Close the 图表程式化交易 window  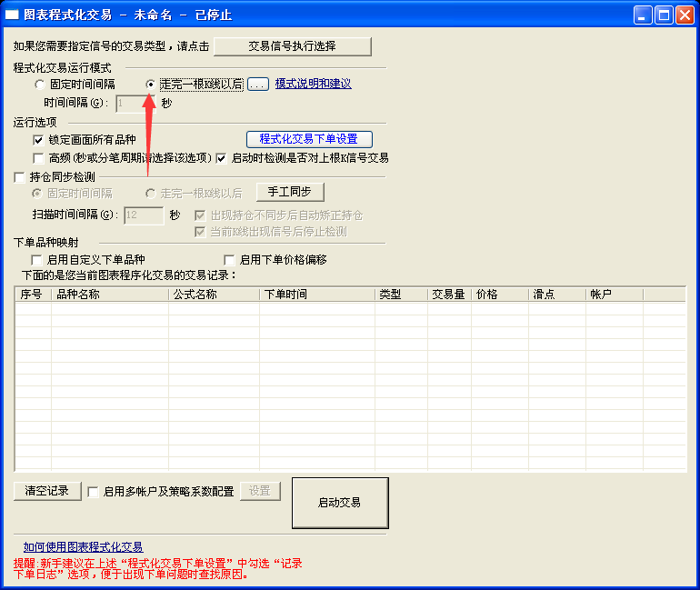685,15
